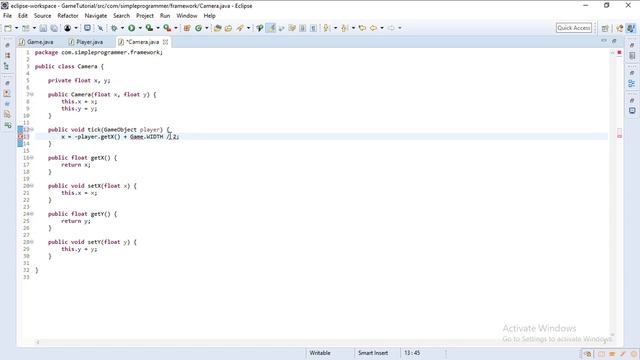Click the Coverage run icon

[149, 28]
